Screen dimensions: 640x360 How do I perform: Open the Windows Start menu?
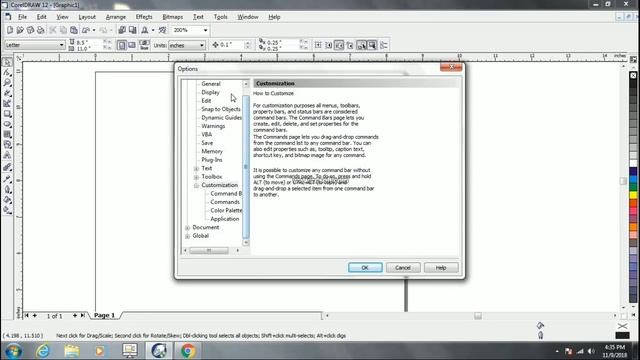click(13, 351)
